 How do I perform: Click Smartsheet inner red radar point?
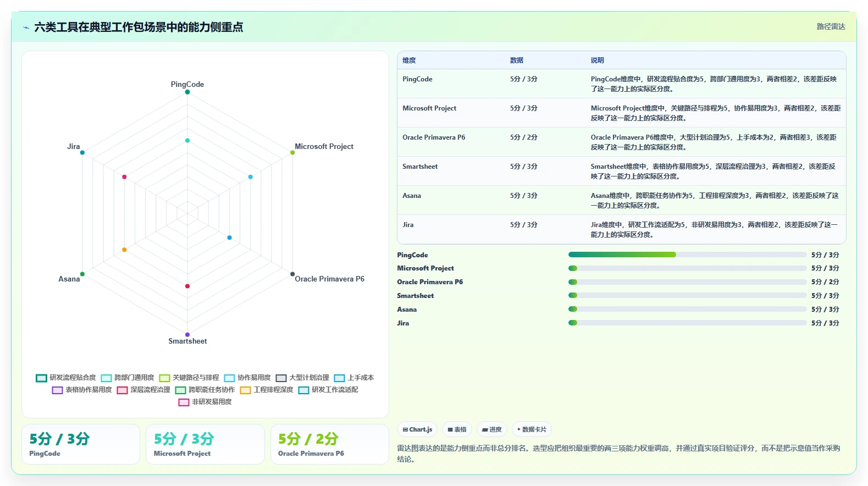coord(187,286)
